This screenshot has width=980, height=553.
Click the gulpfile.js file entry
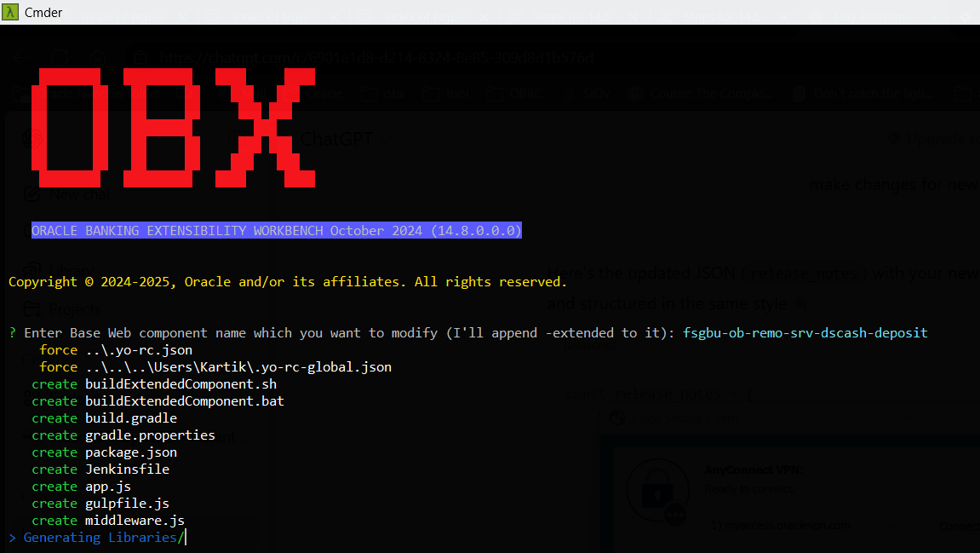click(x=128, y=503)
